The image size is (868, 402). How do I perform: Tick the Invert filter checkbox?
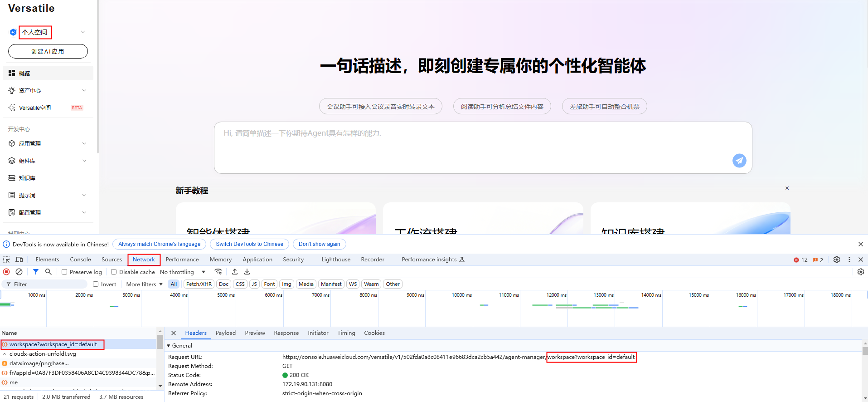[96, 284]
